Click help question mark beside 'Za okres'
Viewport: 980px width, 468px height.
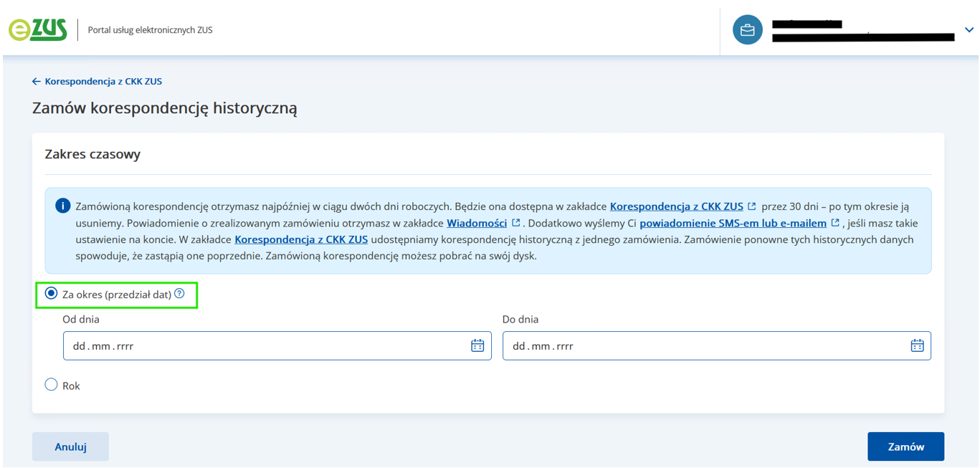(x=179, y=294)
